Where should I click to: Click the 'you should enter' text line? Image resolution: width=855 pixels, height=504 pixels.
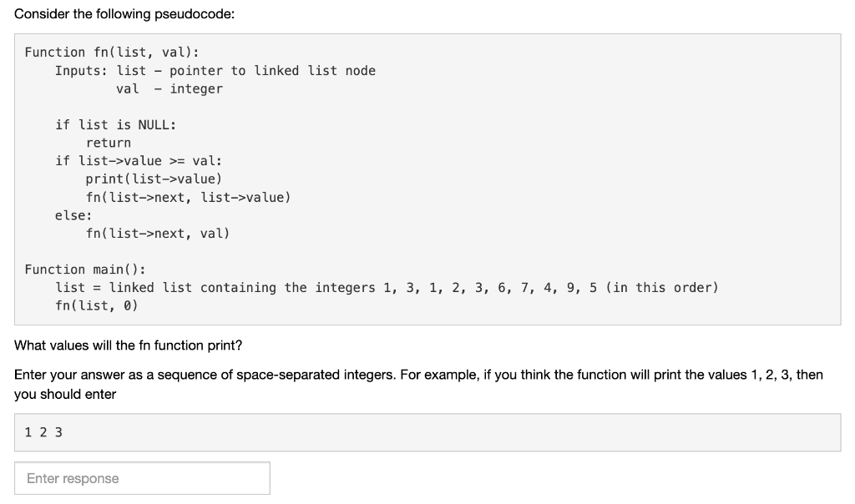pos(65,394)
